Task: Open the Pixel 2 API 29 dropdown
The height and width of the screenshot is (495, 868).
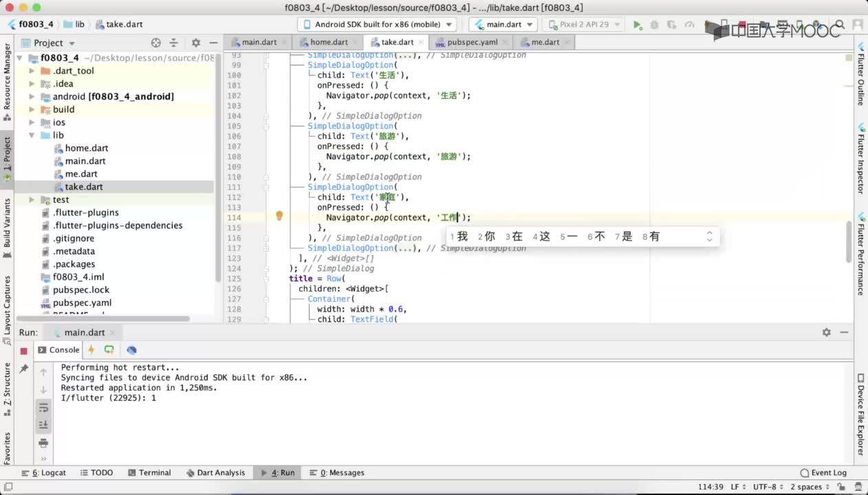Action: [584, 24]
